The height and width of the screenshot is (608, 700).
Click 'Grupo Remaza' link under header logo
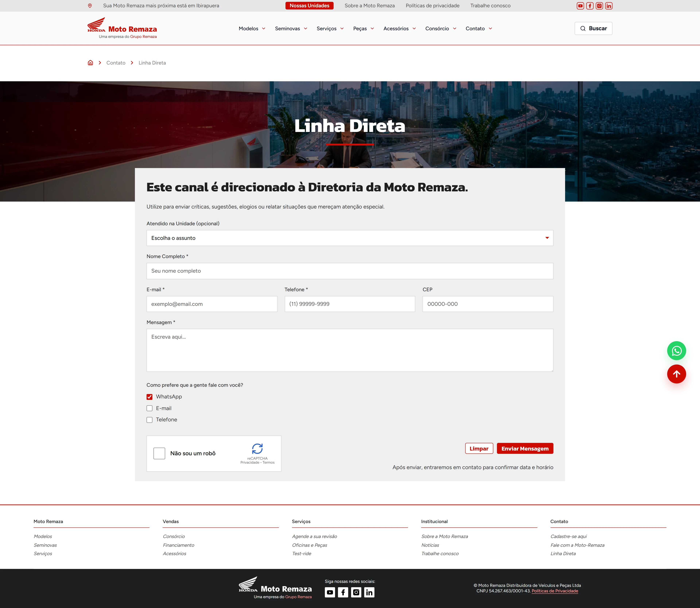[143, 37]
